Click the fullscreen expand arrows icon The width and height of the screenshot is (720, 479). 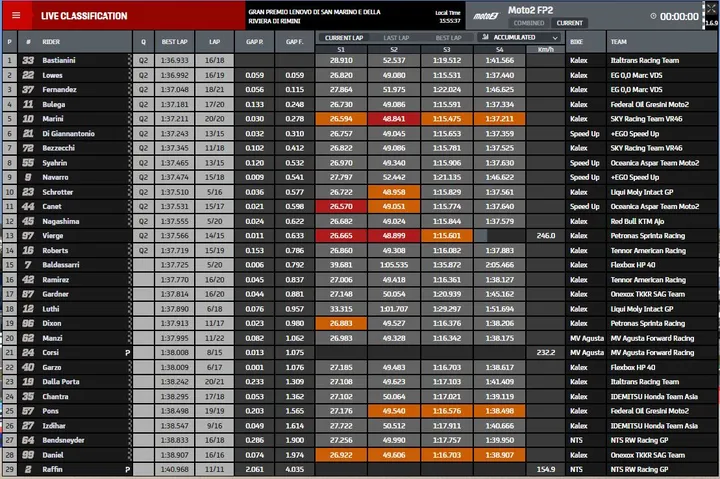click(710, 9)
